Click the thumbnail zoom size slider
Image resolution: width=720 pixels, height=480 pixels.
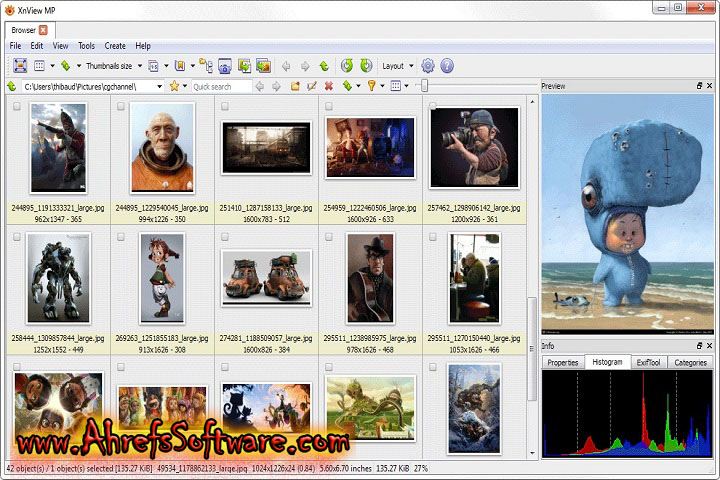424,87
